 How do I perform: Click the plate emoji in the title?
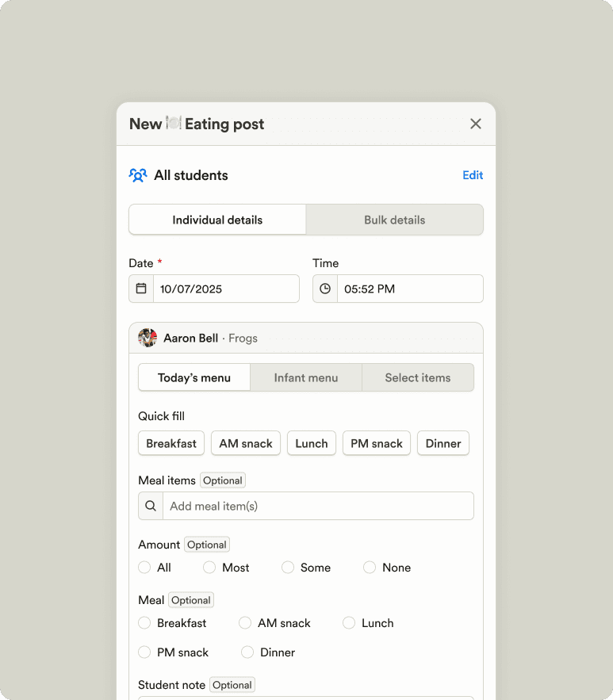pyautogui.click(x=173, y=123)
